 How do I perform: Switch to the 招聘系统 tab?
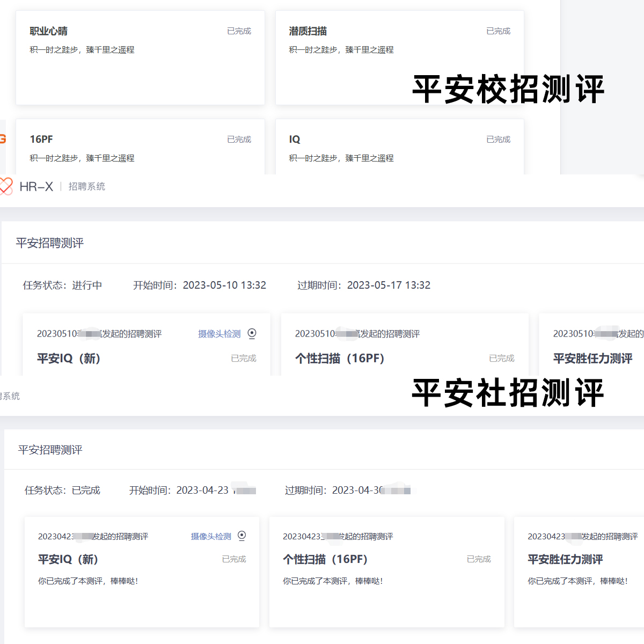[86, 186]
